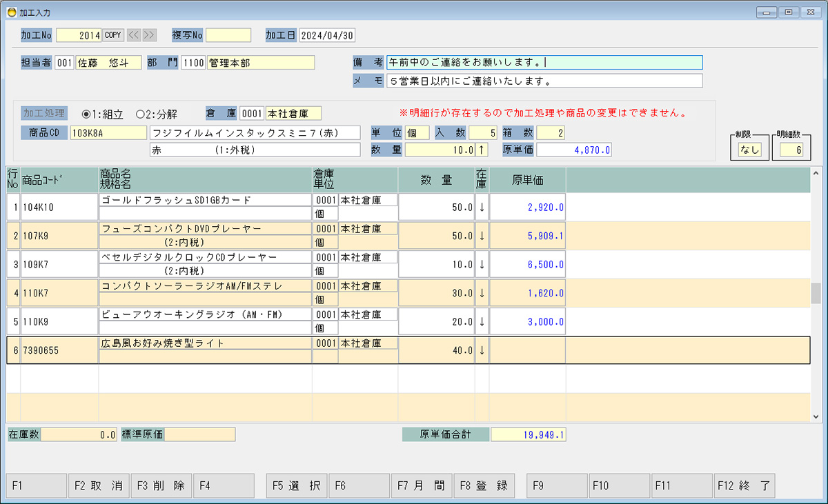Click the 入数 field showing 5
The image size is (828, 504).
pyautogui.click(x=483, y=132)
